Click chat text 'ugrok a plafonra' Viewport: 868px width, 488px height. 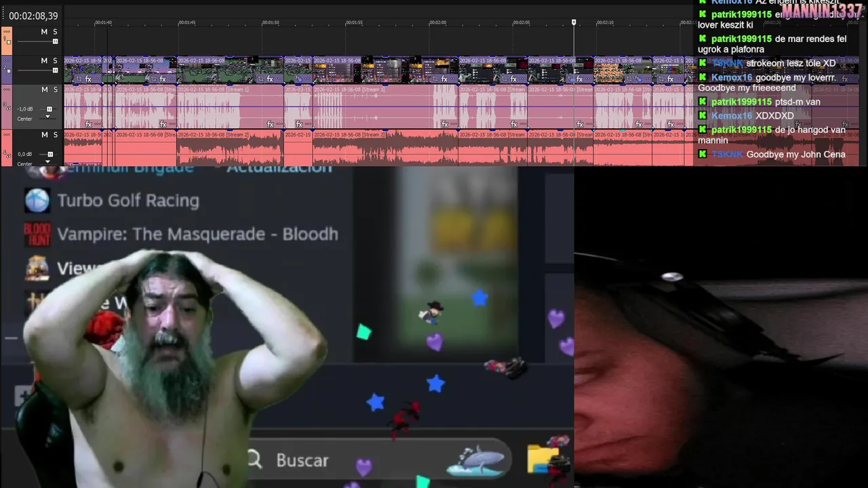(x=731, y=49)
